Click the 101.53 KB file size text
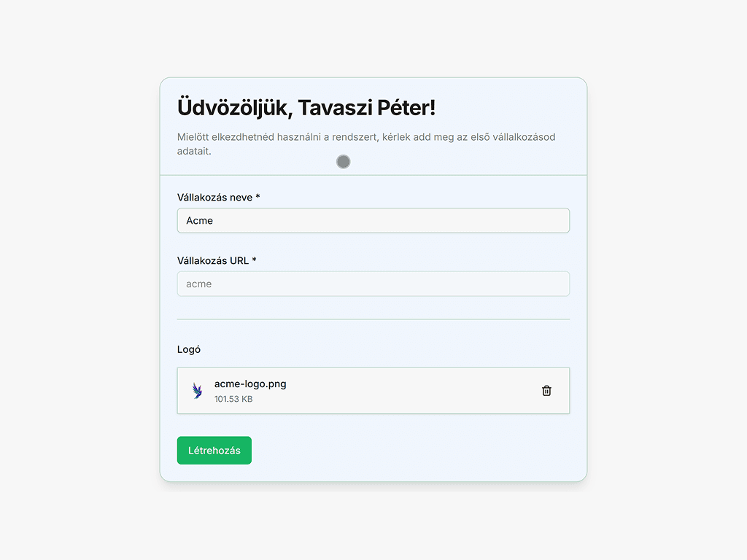 [233, 399]
